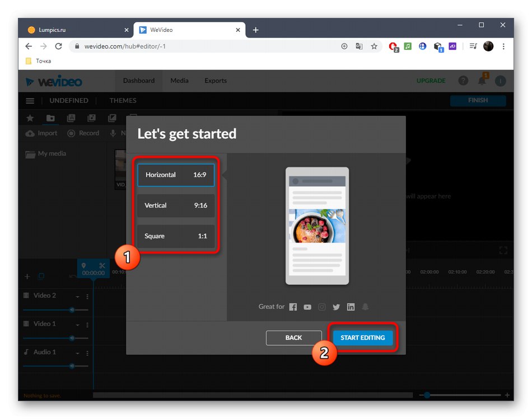This screenshot has width=532, height=419.
Task: Open the notifications bell in WeVideo header
Action: click(482, 81)
